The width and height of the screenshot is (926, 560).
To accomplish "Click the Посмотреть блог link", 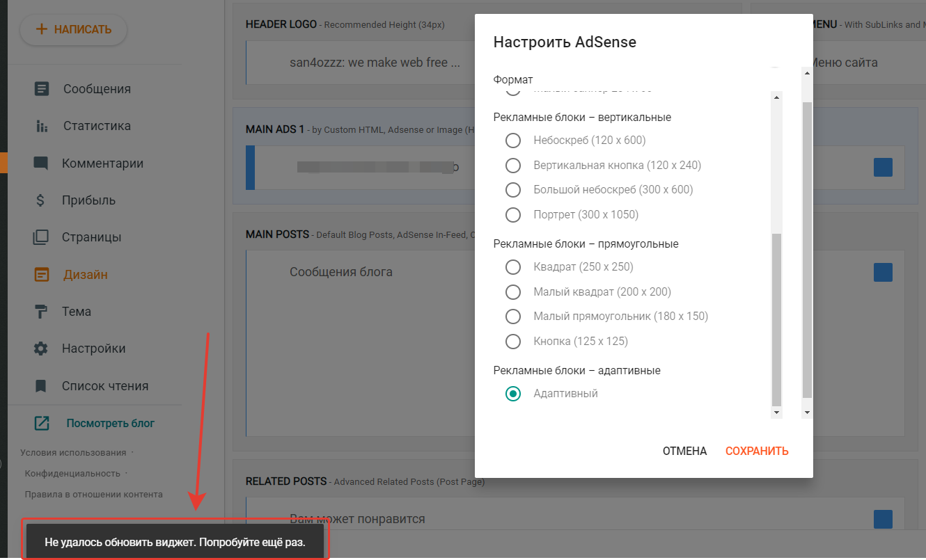I will pyautogui.click(x=110, y=423).
